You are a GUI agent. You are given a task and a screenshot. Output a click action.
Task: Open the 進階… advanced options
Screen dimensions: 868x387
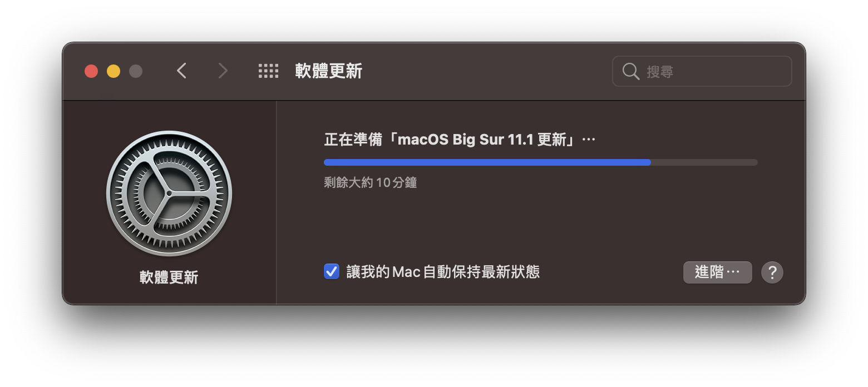(718, 272)
